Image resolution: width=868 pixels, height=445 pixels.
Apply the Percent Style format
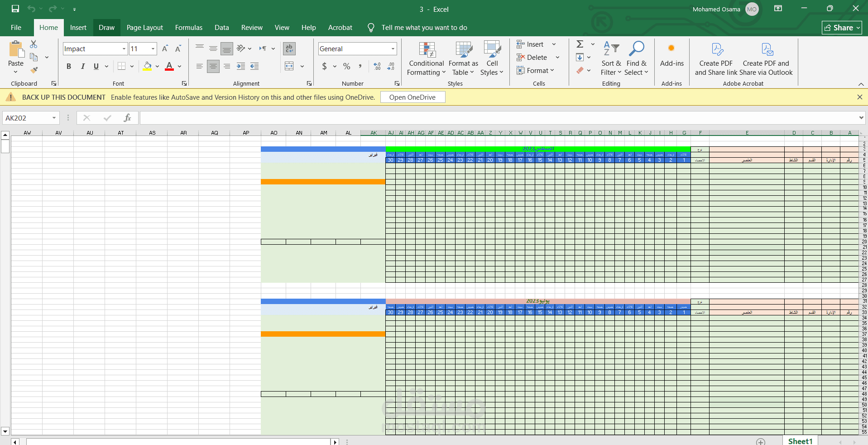[347, 66]
